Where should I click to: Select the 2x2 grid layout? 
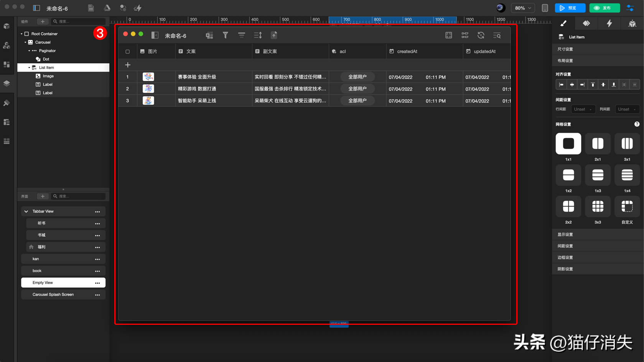pos(568,207)
